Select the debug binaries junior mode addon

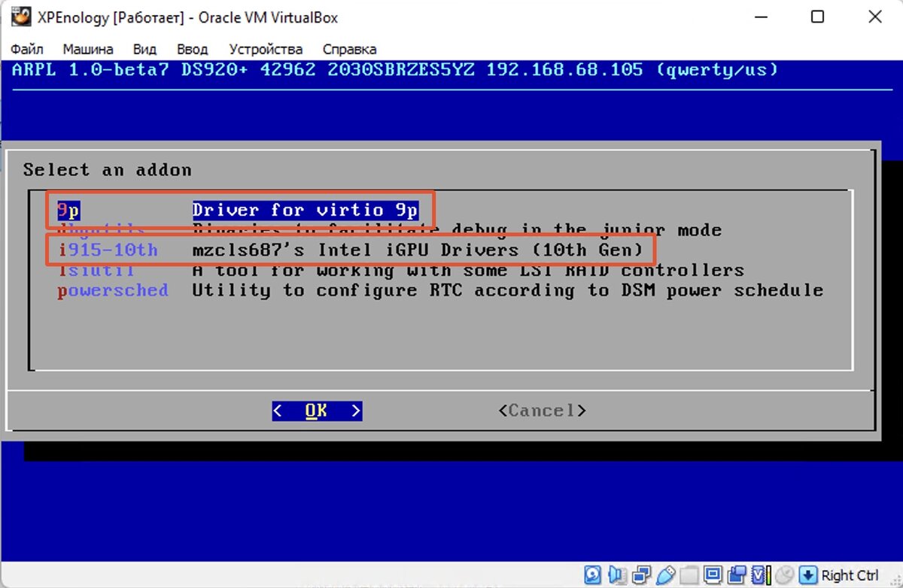coord(390,229)
